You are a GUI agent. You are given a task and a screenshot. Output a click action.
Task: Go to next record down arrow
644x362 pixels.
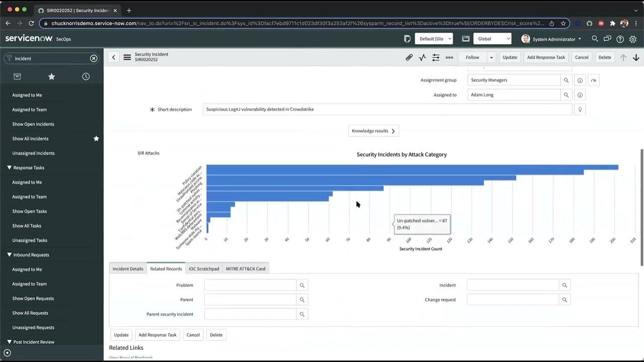click(636, 57)
